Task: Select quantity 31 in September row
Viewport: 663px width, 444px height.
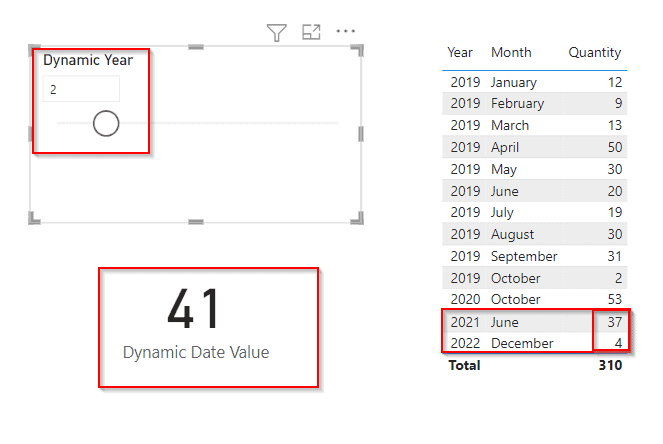Action: coord(614,256)
